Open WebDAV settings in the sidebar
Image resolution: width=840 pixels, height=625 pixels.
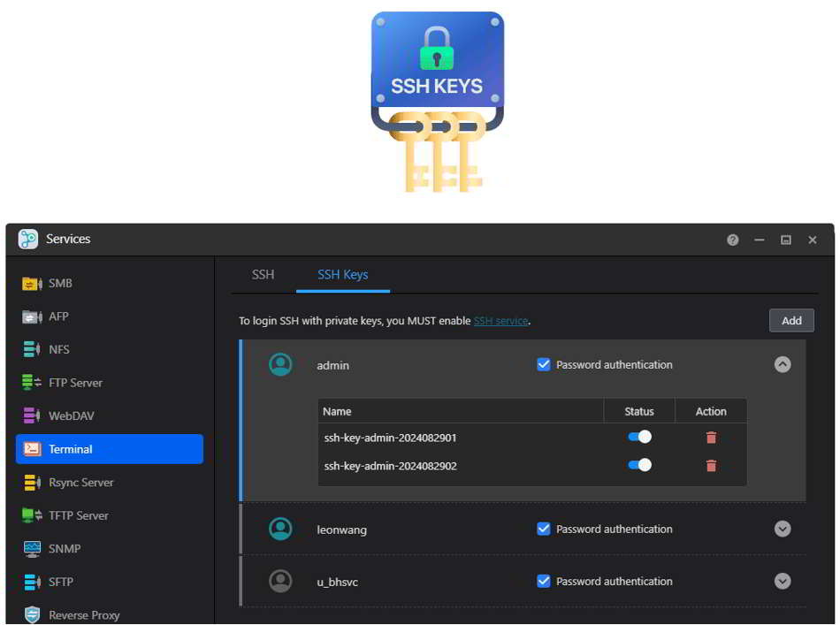tap(110, 415)
